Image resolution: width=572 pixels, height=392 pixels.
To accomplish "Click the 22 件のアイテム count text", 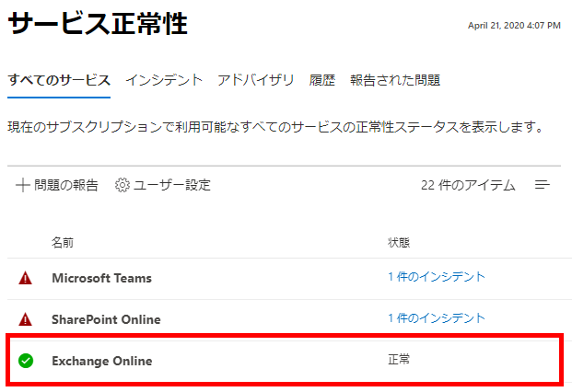I will [468, 185].
